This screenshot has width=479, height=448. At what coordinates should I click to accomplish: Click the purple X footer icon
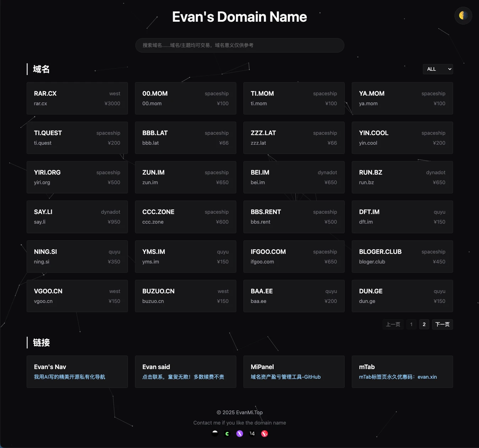click(240, 433)
